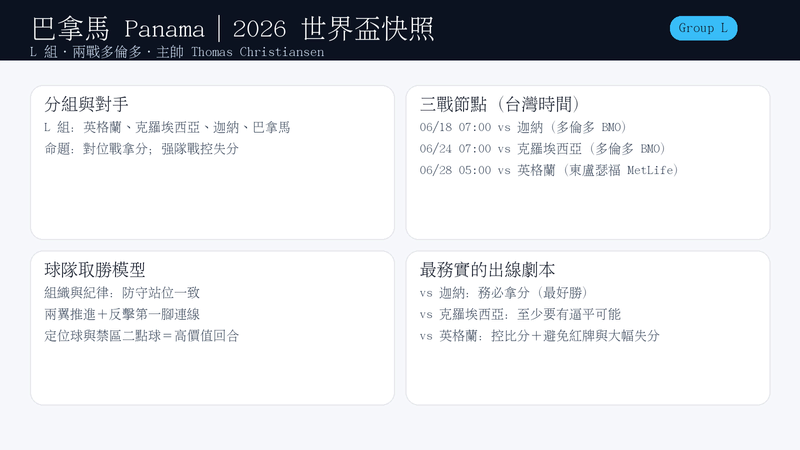Select the line L 組：英格蘭、克羅埃西亞、迦納、巴拿馬

click(167, 127)
